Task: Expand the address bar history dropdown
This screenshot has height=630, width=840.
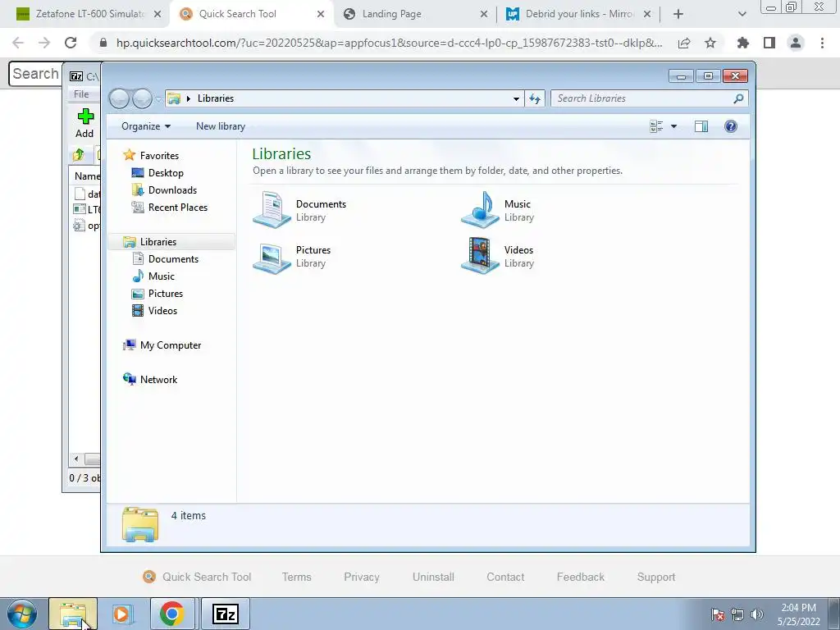Action: pyautogui.click(x=516, y=98)
